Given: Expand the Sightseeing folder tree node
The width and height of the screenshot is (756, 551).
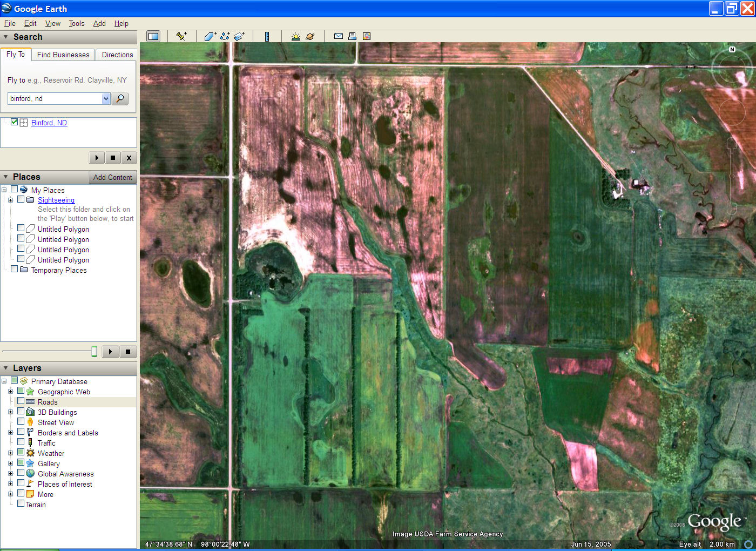Looking at the screenshot, I should (x=10, y=200).
